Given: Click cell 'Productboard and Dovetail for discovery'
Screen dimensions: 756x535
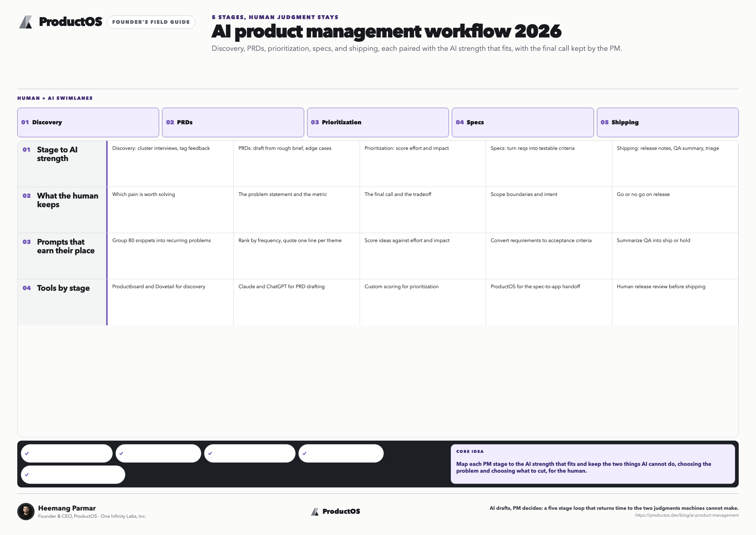Looking at the screenshot, I should [x=170, y=302].
